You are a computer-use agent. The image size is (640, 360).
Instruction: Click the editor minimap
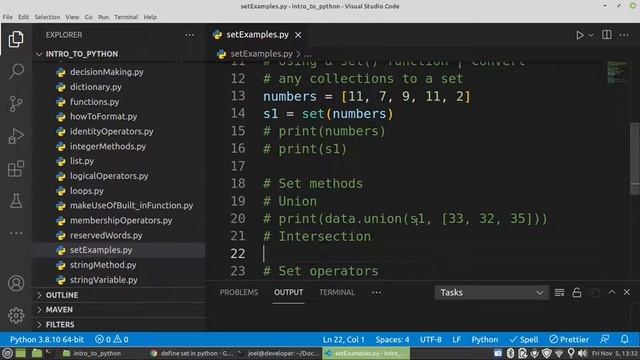click(617, 73)
